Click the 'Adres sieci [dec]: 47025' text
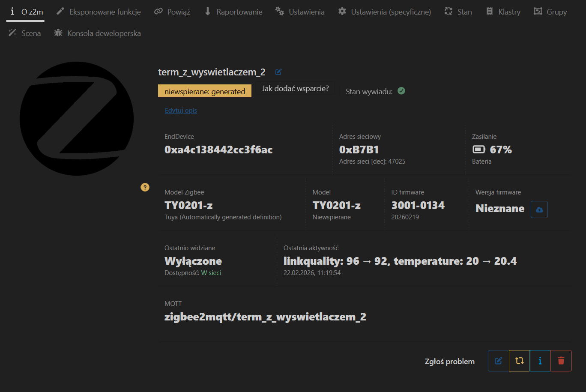Viewport: 586px width, 392px height. pyautogui.click(x=372, y=162)
